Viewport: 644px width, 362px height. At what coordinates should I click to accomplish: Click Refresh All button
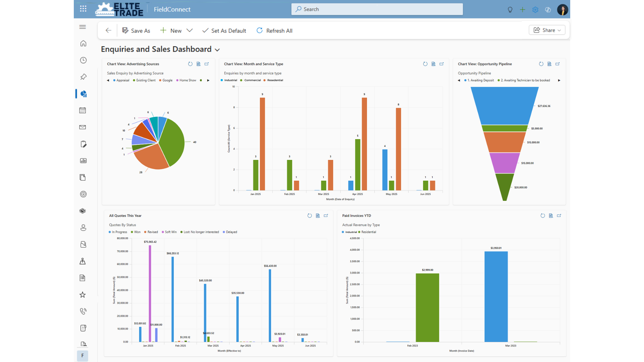[x=274, y=31]
